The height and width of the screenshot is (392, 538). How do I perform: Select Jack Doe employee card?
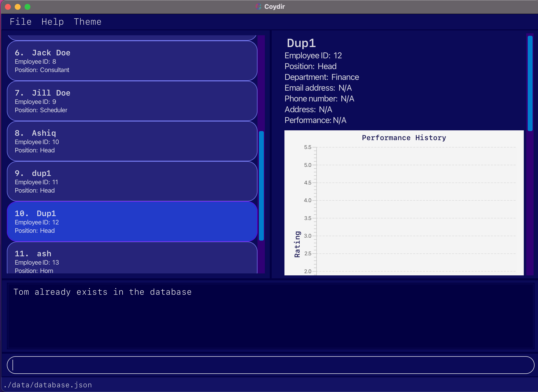pyautogui.click(x=132, y=61)
